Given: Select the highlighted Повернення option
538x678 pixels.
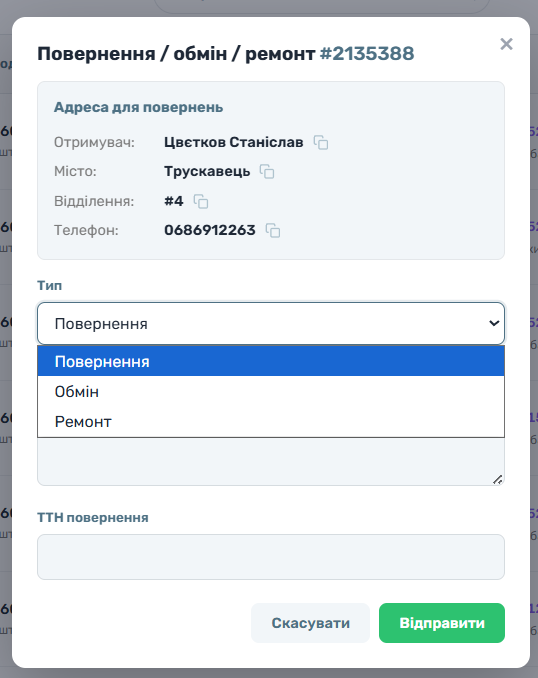Looking at the screenshot, I should [x=271, y=361].
